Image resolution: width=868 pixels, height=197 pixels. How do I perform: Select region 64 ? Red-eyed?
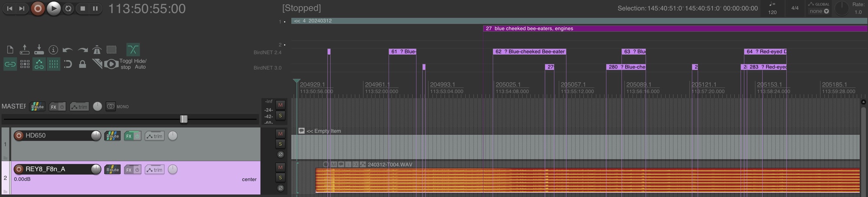click(766, 52)
